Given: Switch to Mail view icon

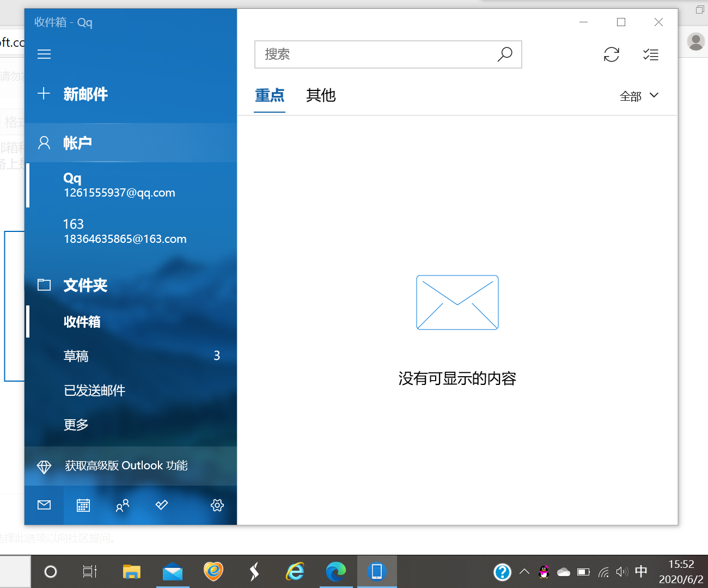Looking at the screenshot, I should 44,505.
